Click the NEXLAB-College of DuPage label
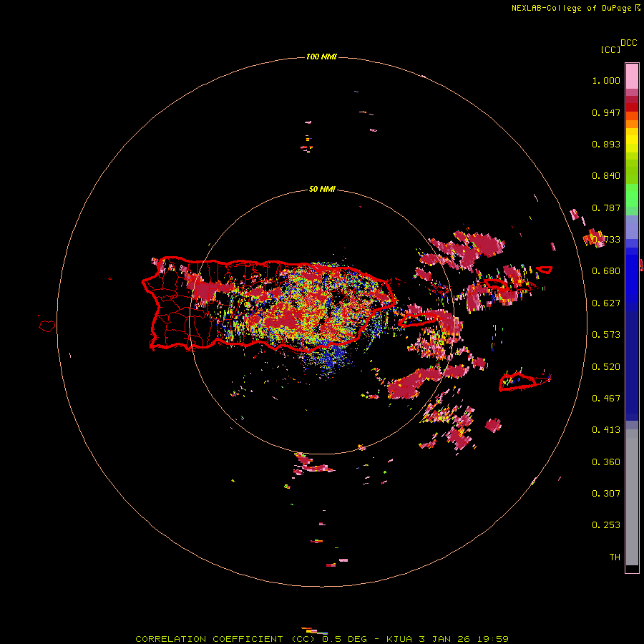The image size is (644, 644). pyautogui.click(x=571, y=8)
